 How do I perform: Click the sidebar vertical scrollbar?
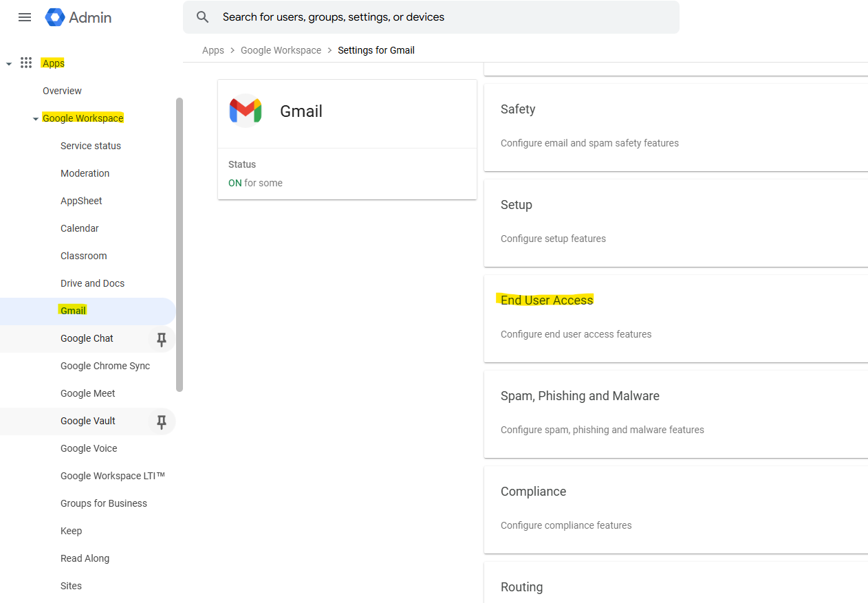[180, 245]
